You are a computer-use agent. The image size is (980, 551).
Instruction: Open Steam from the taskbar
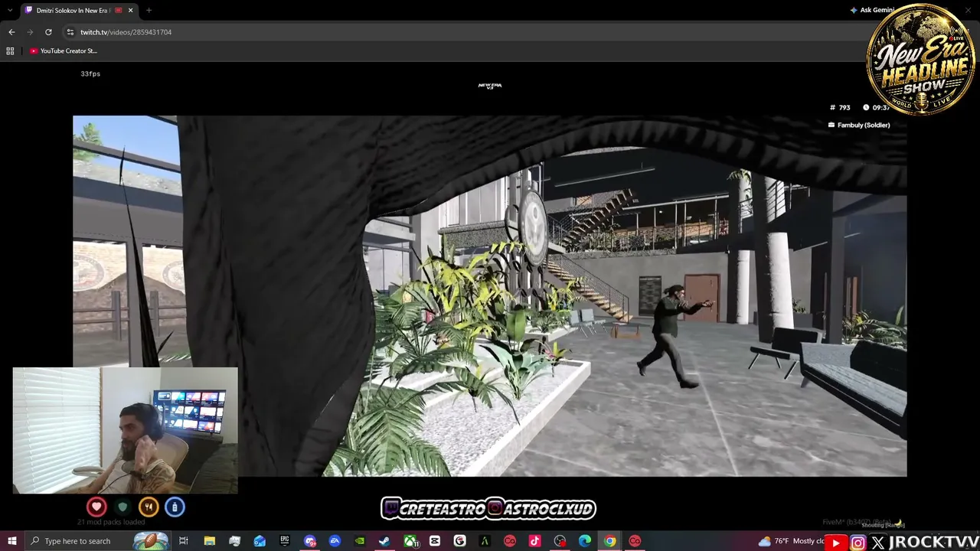pyautogui.click(x=384, y=541)
